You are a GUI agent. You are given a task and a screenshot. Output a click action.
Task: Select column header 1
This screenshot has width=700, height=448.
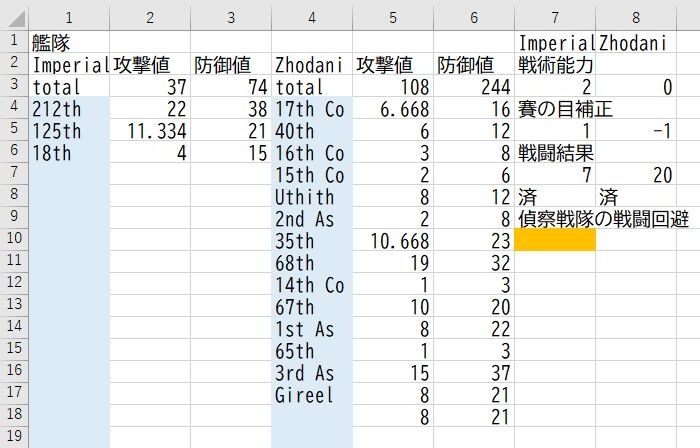tap(69, 17)
